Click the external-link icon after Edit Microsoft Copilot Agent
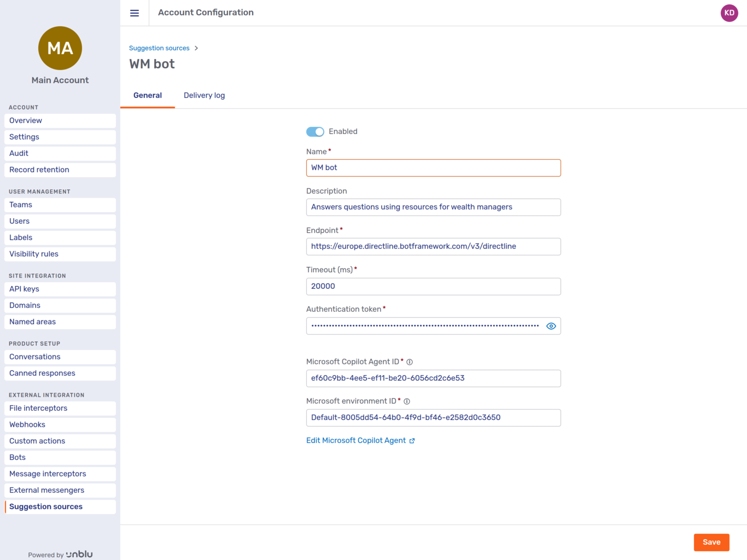This screenshot has height=560, width=747. (x=413, y=440)
